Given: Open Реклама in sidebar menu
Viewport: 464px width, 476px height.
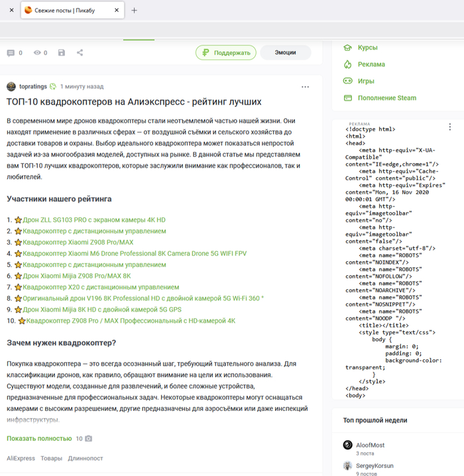Looking at the screenshot, I should tap(371, 64).
